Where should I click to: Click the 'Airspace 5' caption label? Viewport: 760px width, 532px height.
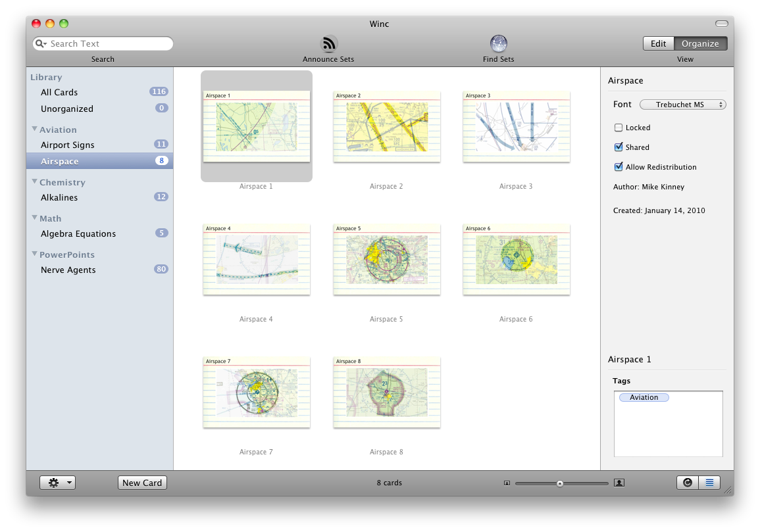[386, 319]
